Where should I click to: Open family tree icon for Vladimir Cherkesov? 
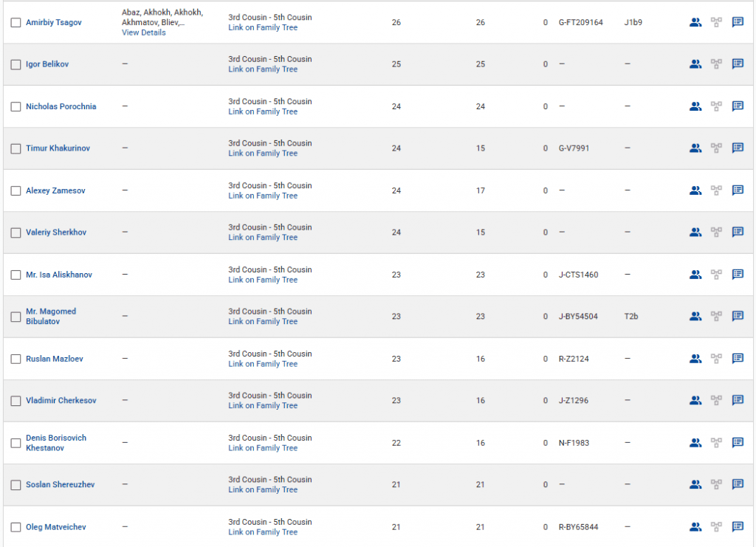(x=716, y=401)
